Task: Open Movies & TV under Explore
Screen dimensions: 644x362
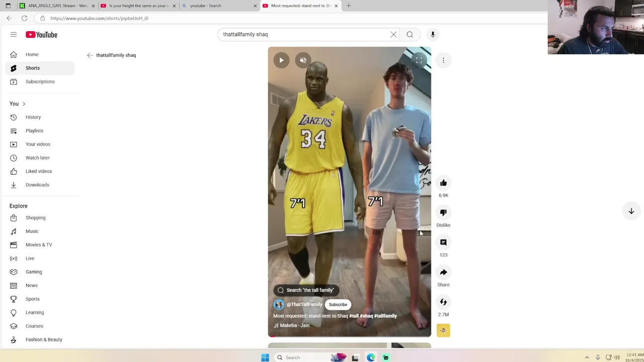Action: [x=40, y=245]
